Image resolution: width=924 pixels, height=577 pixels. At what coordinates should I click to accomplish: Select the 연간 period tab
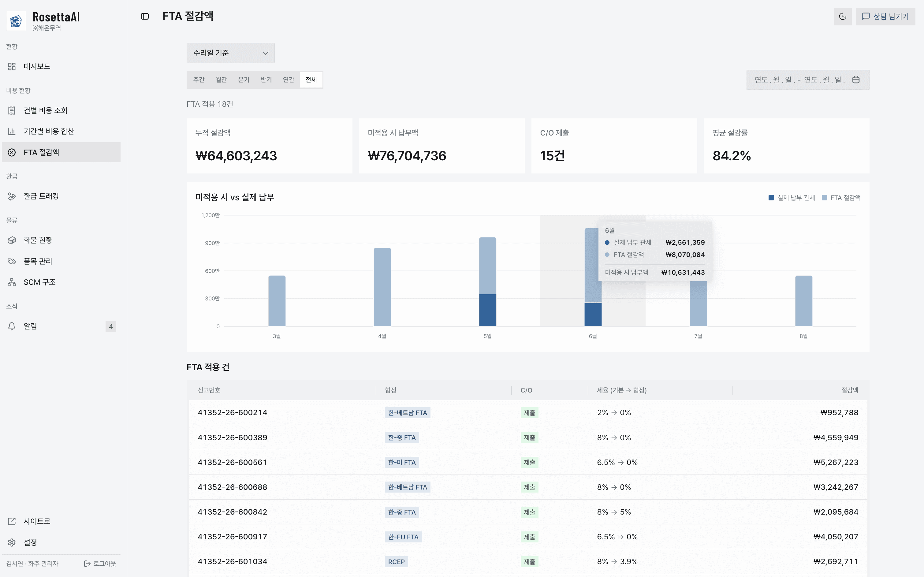coord(289,80)
